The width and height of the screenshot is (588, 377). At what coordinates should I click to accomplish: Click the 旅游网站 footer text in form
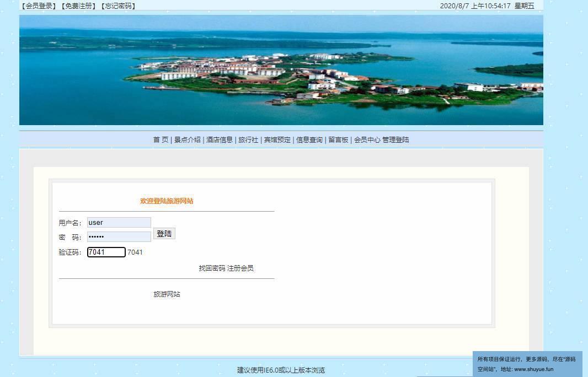pyautogui.click(x=167, y=294)
